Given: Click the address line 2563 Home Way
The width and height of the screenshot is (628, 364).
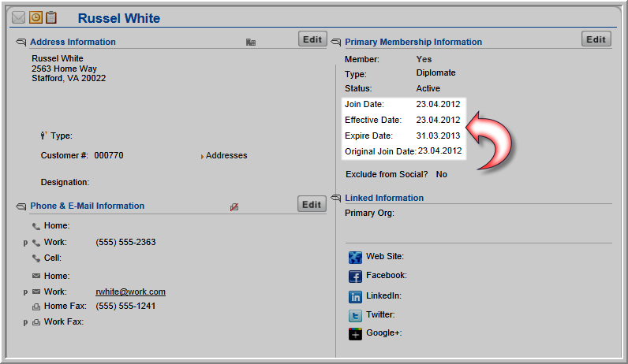Looking at the screenshot, I should coord(64,69).
